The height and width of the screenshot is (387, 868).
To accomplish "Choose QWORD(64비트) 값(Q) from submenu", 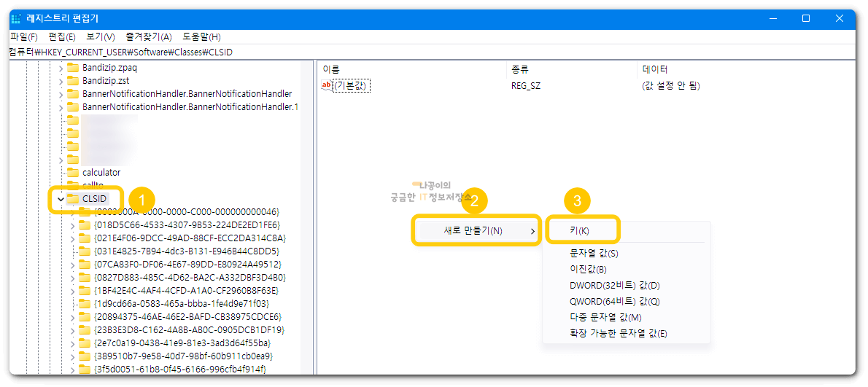I will pos(614,302).
